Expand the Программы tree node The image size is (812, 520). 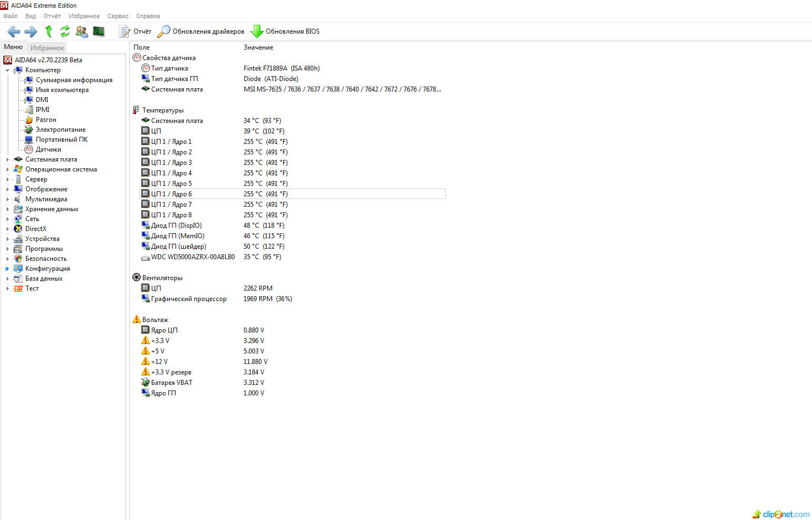pyautogui.click(x=8, y=249)
